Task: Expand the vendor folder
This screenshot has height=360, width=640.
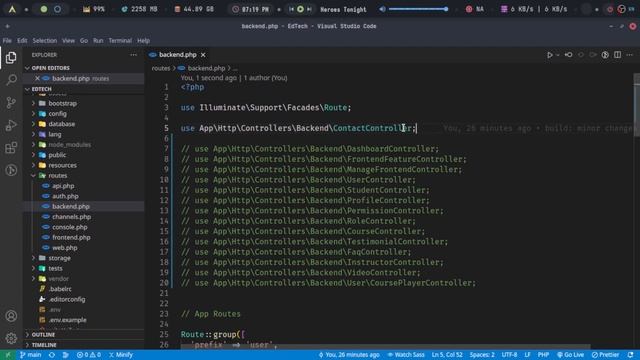Action: coord(58,279)
